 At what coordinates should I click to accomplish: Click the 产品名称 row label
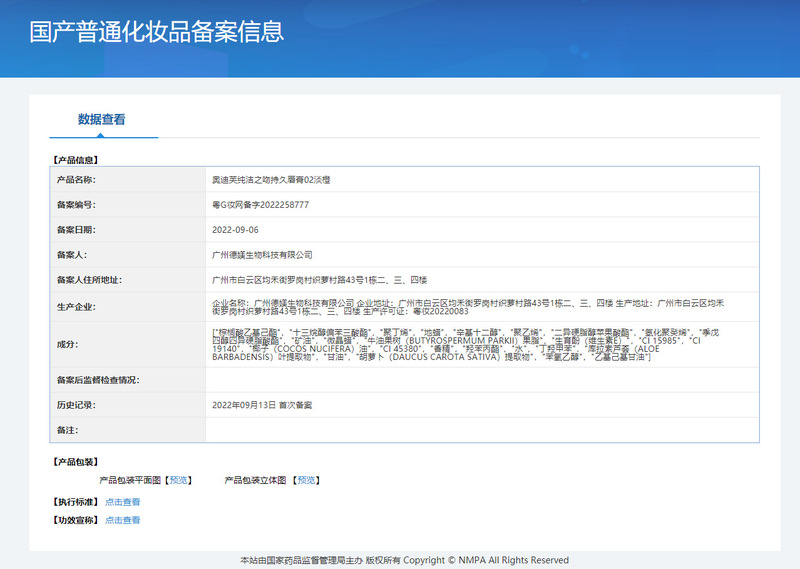click(76, 180)
